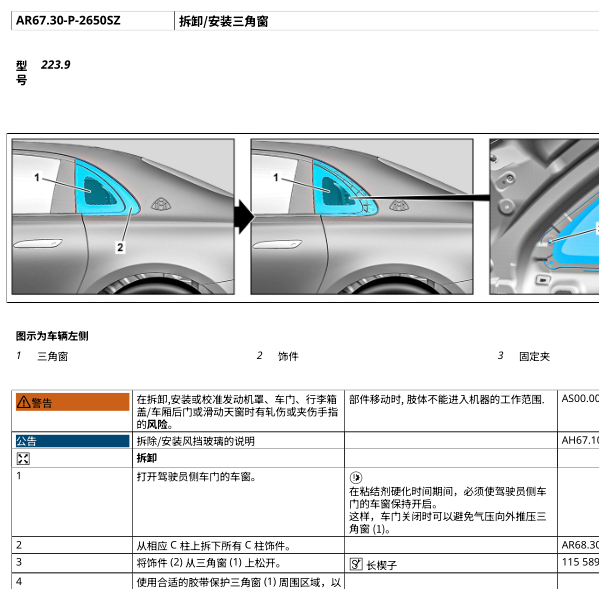Click the black arrow between the first two illustrations
The image size is (599, 589).
pos(244,217)
